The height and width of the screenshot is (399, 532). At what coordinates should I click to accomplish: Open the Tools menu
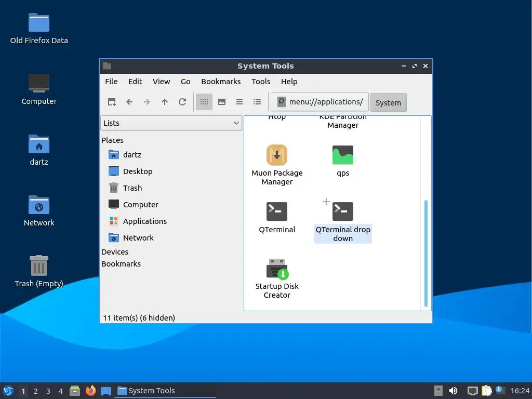[261, 82]
